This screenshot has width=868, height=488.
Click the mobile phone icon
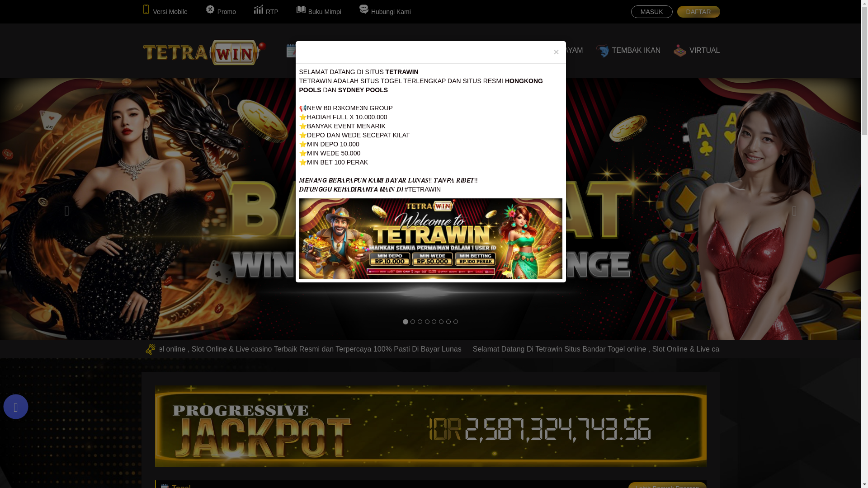point(146,9)
